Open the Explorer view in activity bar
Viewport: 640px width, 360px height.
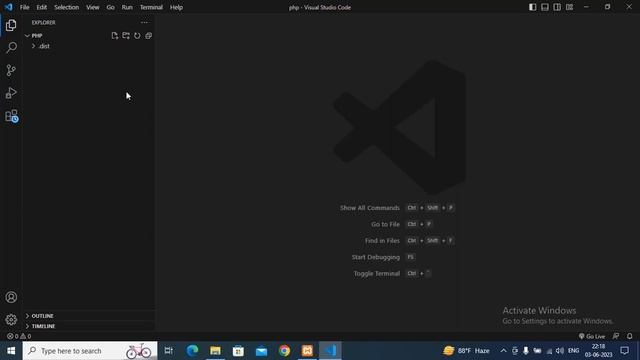point(11,25)
